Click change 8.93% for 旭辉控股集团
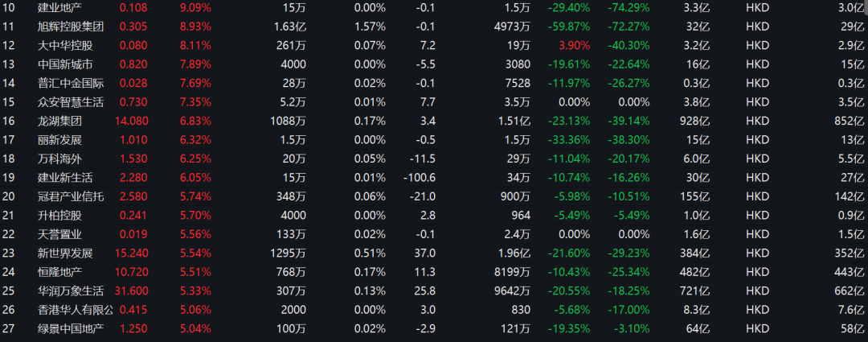 [x=195, y=26]
